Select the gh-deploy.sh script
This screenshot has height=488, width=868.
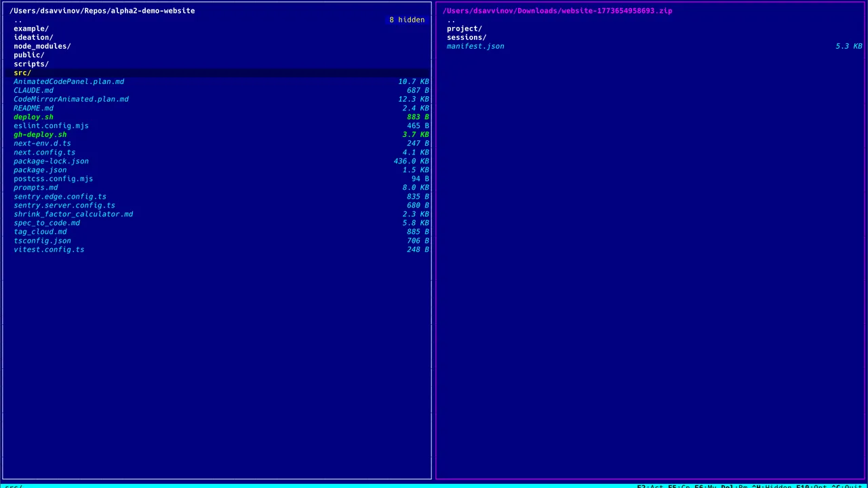[x=40, y=134]
